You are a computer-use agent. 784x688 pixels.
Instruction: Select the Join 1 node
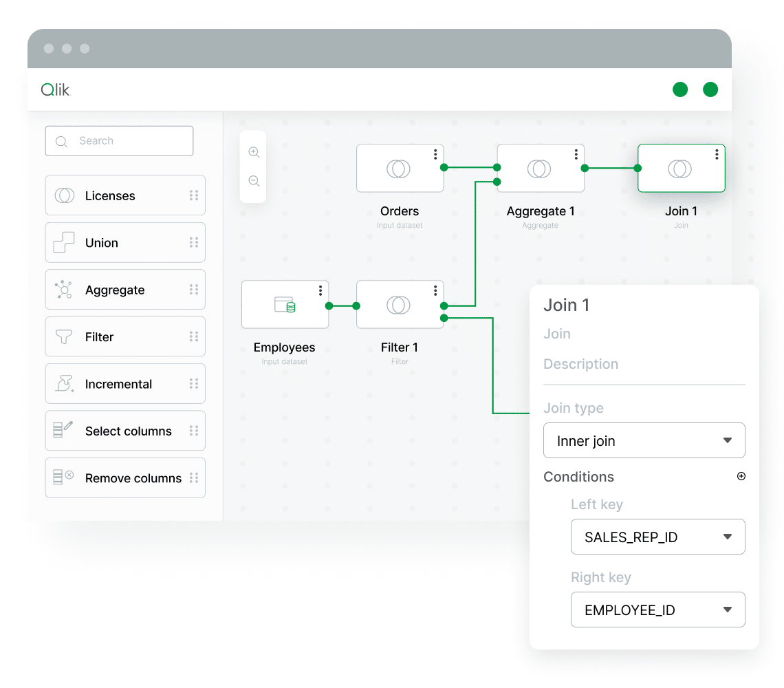pos(681,168)
